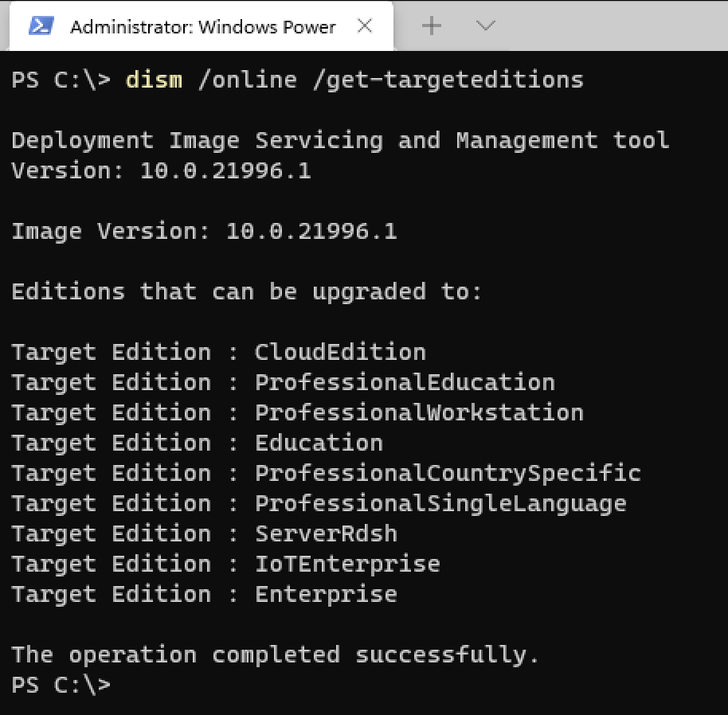Close the Administrator: Windows PowerShell tab

(365, 26)
